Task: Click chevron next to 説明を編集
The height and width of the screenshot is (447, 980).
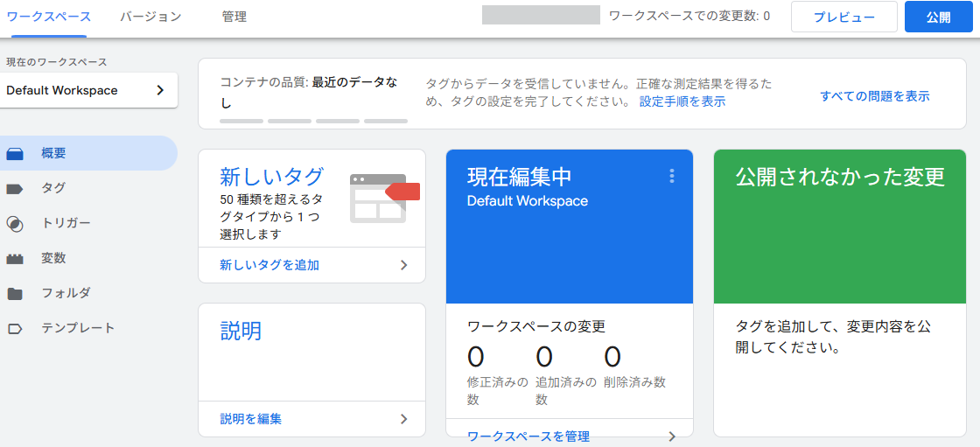Action: tap(403, 419)
